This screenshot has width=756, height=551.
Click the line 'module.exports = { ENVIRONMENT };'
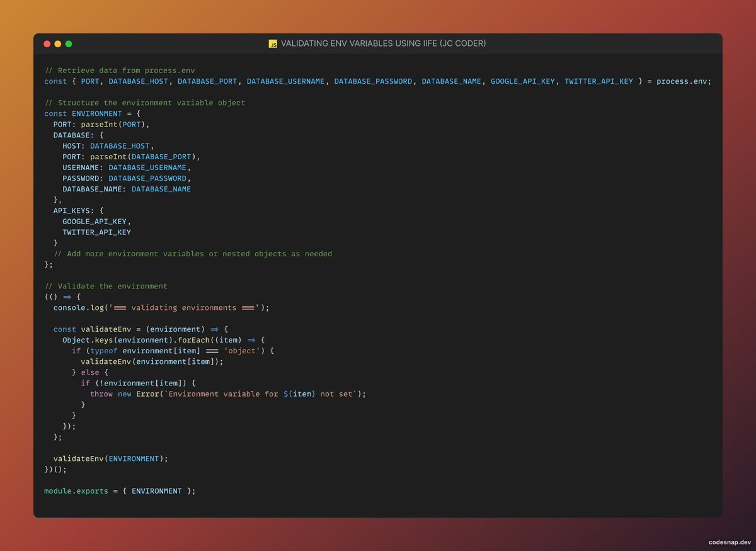120,491
